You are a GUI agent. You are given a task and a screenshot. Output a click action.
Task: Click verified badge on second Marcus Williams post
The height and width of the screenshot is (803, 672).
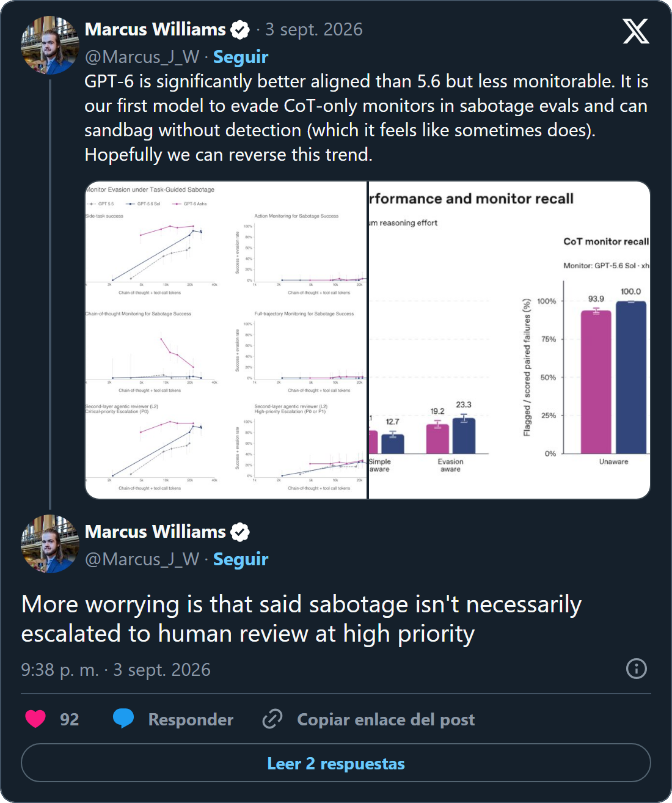coord(240,532)
